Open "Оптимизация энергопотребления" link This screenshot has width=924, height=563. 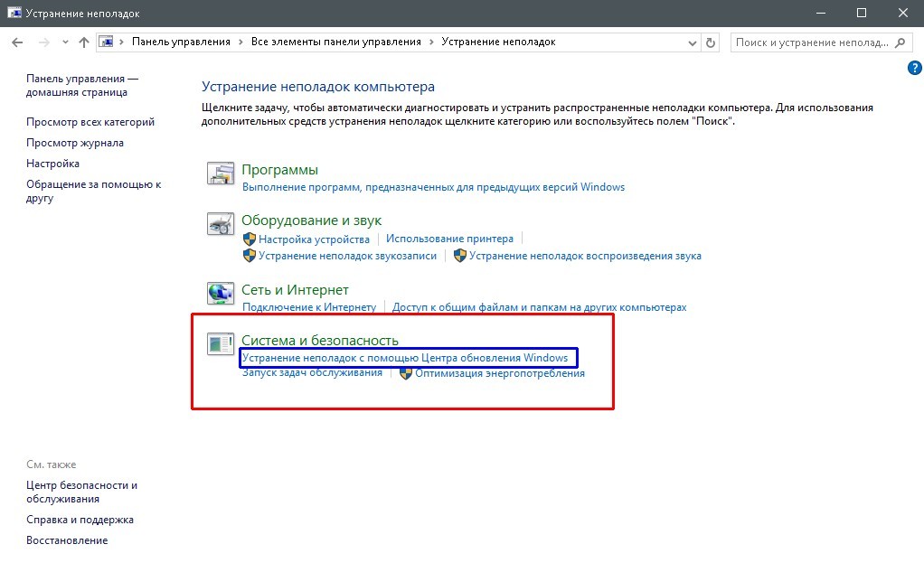[x=500, y=373]
